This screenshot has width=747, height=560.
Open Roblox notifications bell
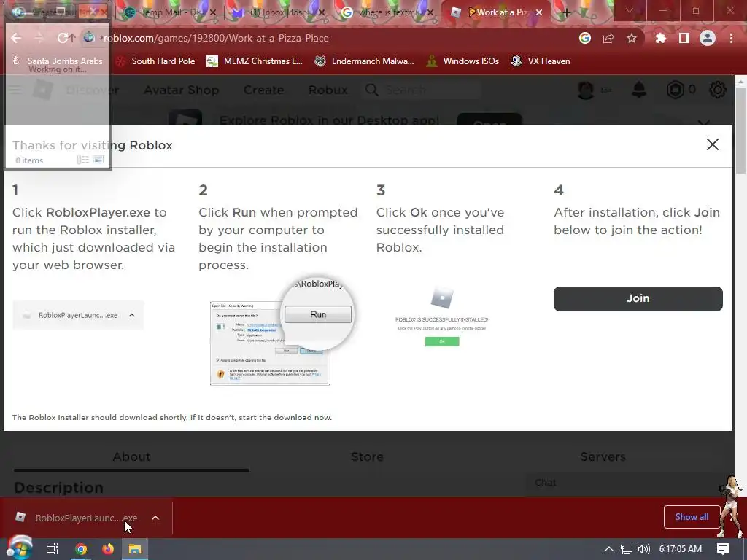tap(639, 89)
